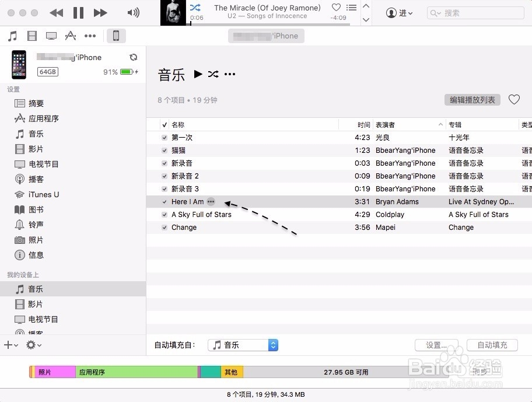
Task: Click the sync refresh icon beside iPhone name
Action: coord(134,57)
